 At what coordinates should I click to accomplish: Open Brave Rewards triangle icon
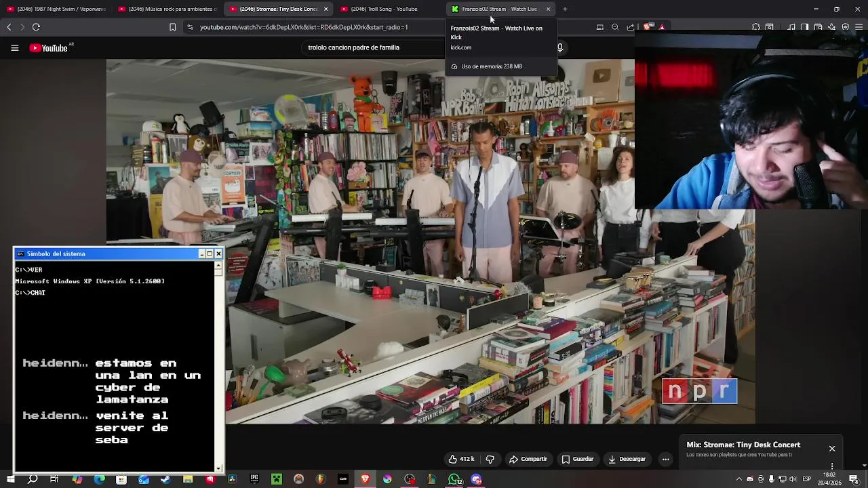click(x=662, y=27)
